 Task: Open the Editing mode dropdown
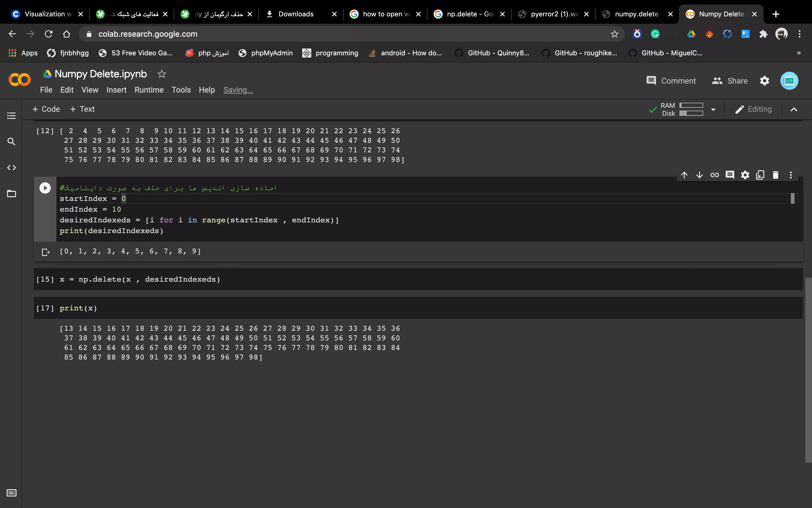pos(753,109)
